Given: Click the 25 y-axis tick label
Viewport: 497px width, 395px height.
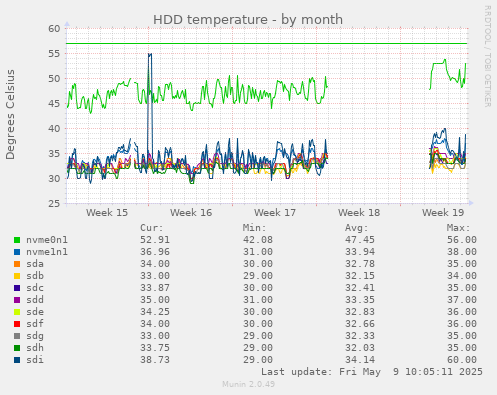Looking at the screenshot, I should pos(54,203).
